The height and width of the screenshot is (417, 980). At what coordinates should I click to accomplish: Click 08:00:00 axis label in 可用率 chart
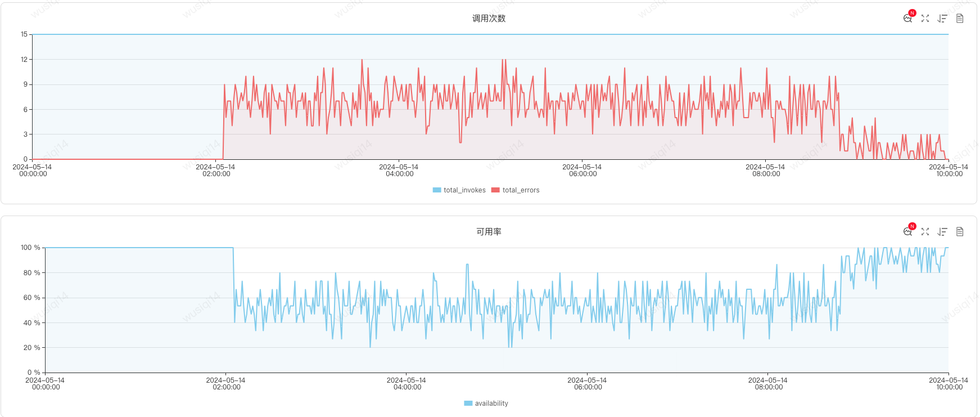[769, 387]
